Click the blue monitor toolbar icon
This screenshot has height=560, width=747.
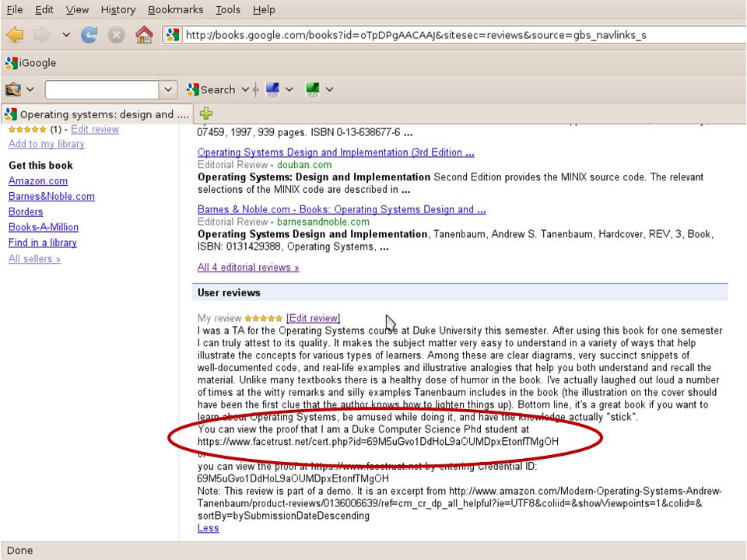pos(272,89)
